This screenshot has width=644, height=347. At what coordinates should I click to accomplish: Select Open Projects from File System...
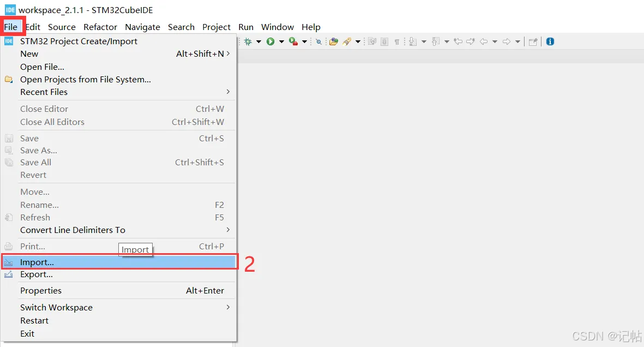(x=119, y=79)
